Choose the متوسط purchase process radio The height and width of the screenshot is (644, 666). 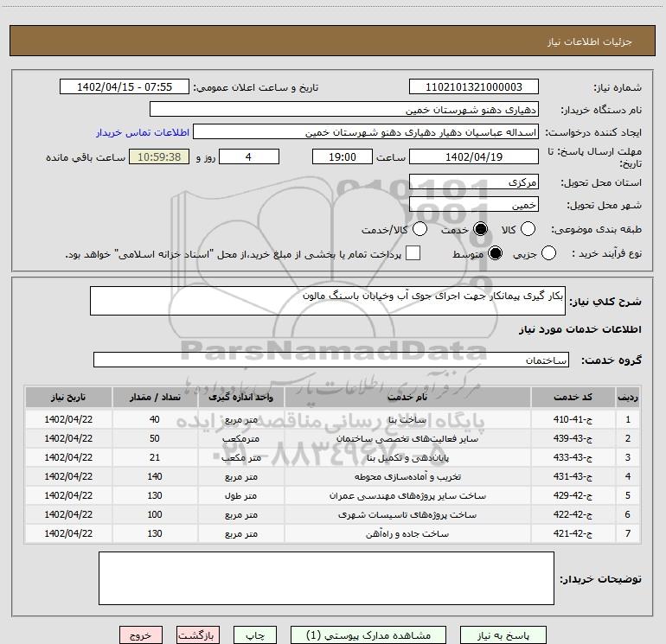click(x=496, y=253)
